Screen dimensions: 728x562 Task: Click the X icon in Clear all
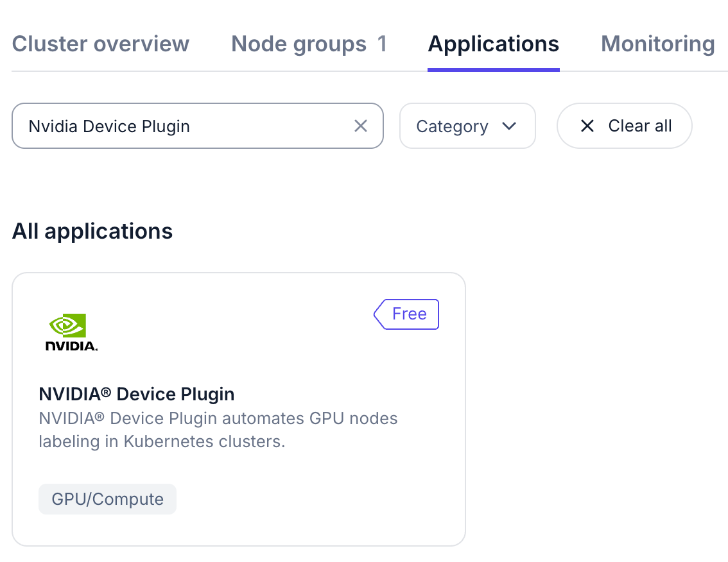point(587,126)
